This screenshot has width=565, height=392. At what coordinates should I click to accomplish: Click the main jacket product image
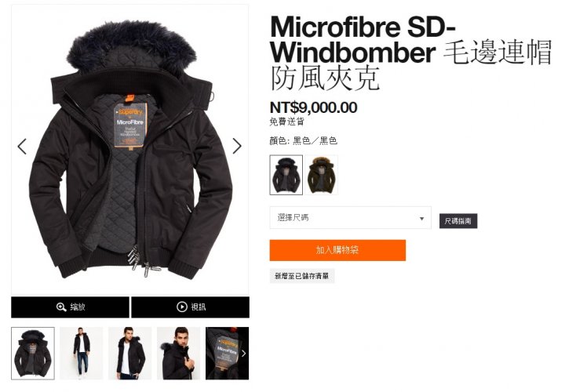130,150
